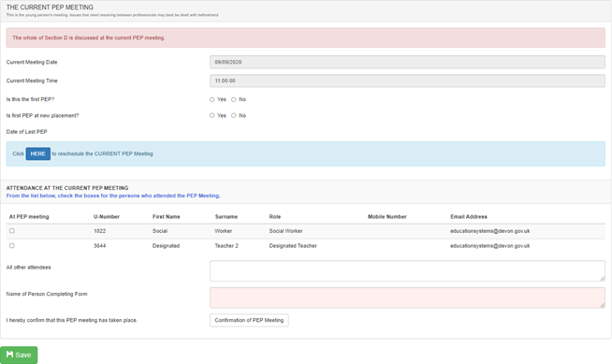Click the 'I hereby confirm' statement text

click(x=72, y=320)
